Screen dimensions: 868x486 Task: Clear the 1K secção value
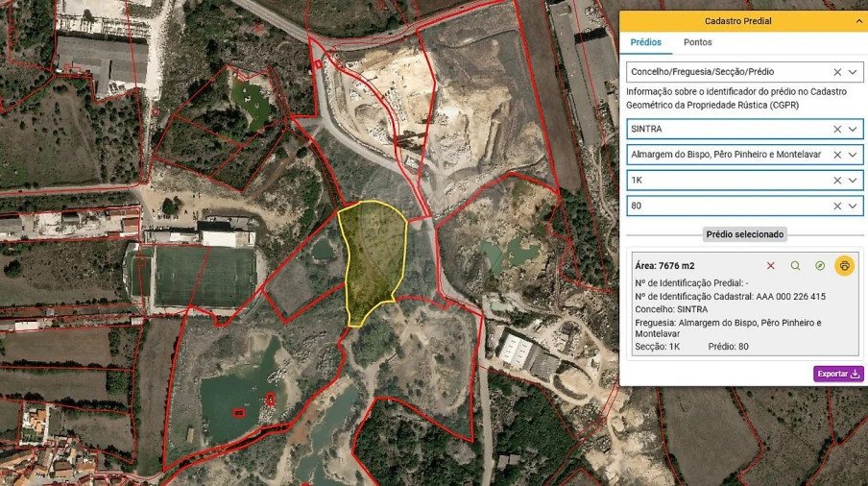coord(836,181)
